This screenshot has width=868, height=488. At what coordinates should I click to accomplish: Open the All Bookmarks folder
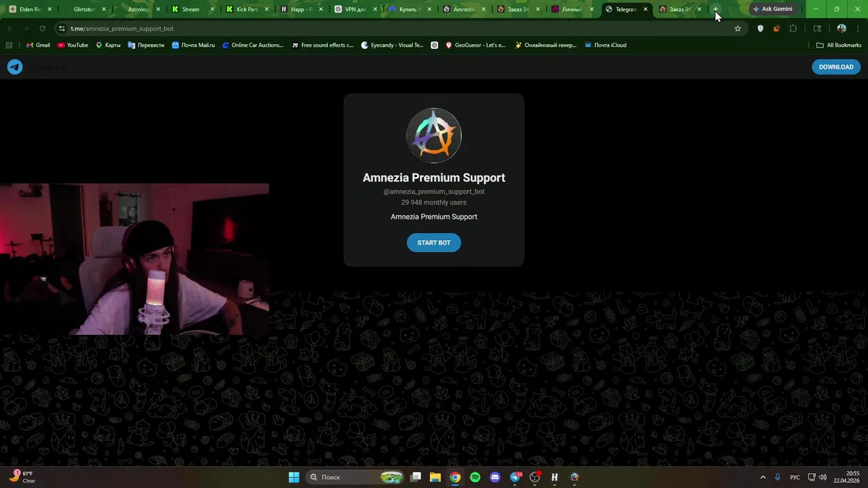[839, 45]
